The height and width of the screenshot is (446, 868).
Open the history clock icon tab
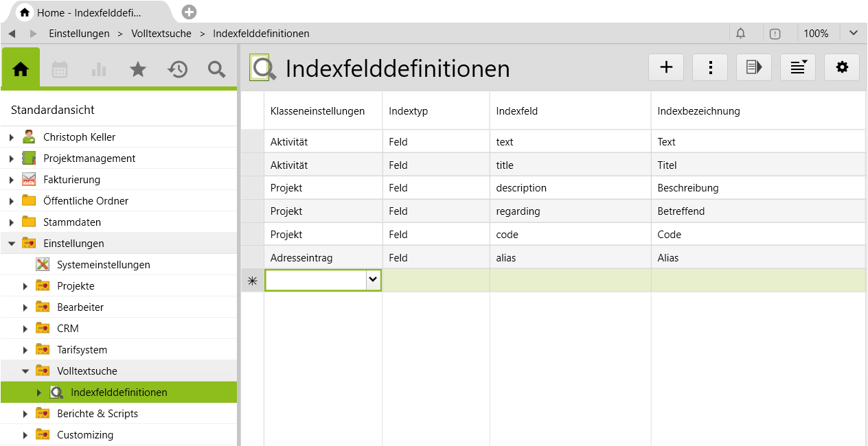177,69
